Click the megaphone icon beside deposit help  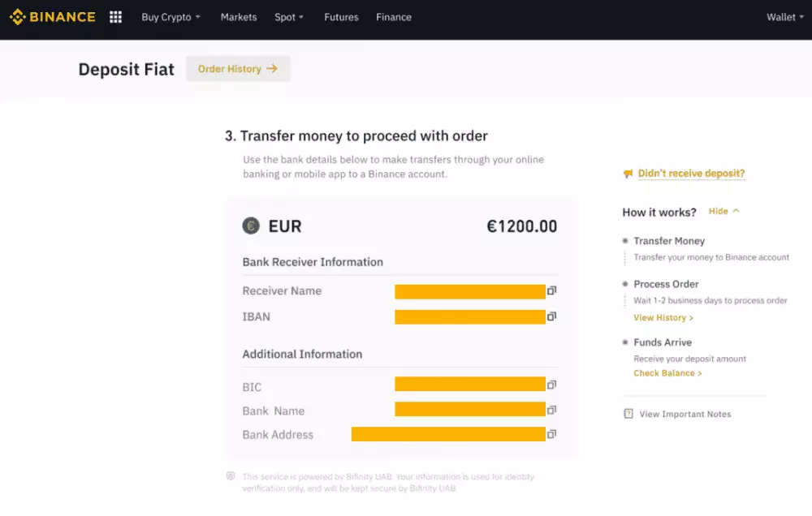(628, 174)
